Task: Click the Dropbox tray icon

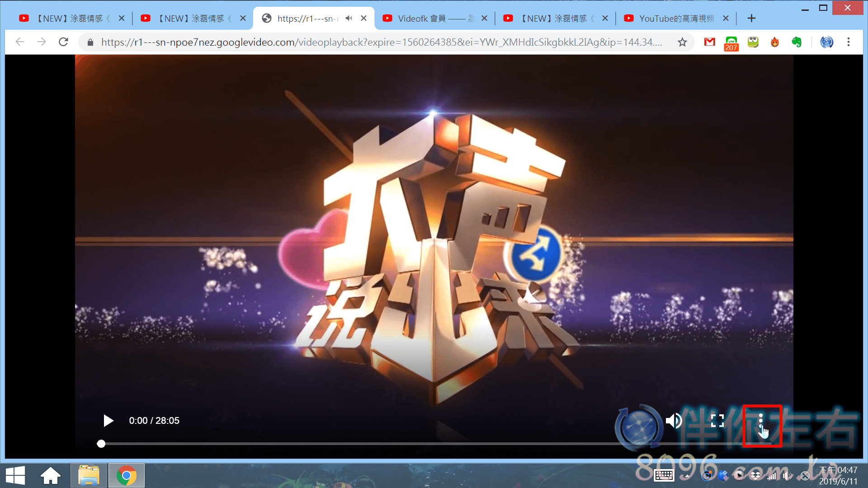Action: pos(755,476)
